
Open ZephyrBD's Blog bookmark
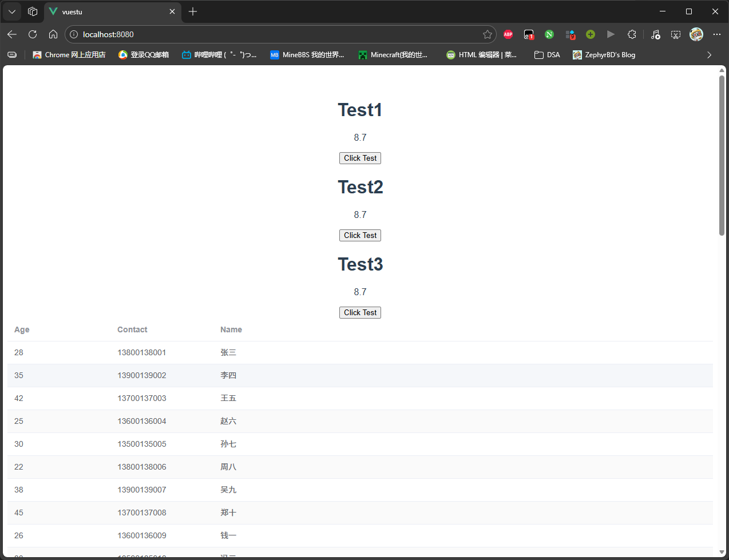click(x=604, y=55)
